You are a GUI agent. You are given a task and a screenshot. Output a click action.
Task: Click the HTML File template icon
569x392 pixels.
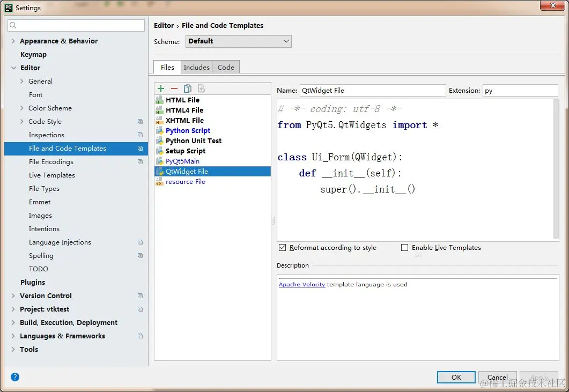(159, 100)
